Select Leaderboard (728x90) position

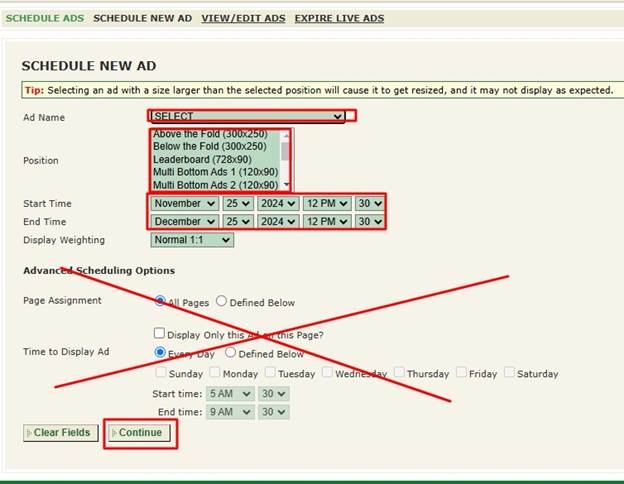(203, 160)
